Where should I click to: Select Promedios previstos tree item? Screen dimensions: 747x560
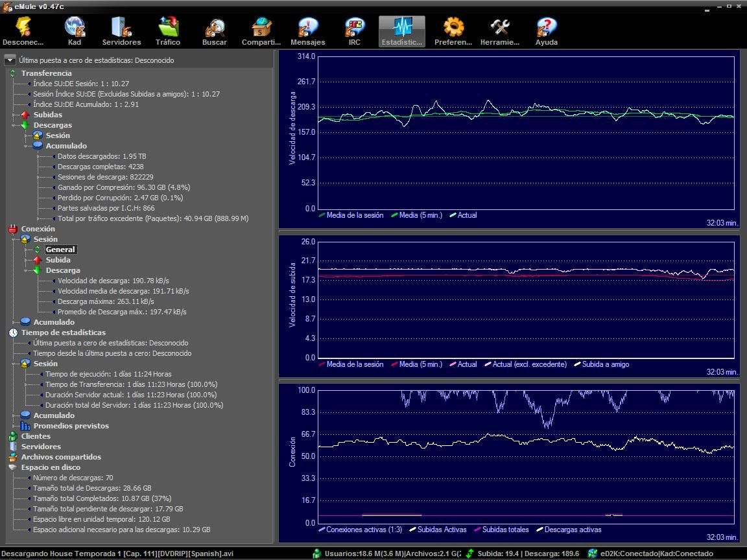[x=71, y=426]
